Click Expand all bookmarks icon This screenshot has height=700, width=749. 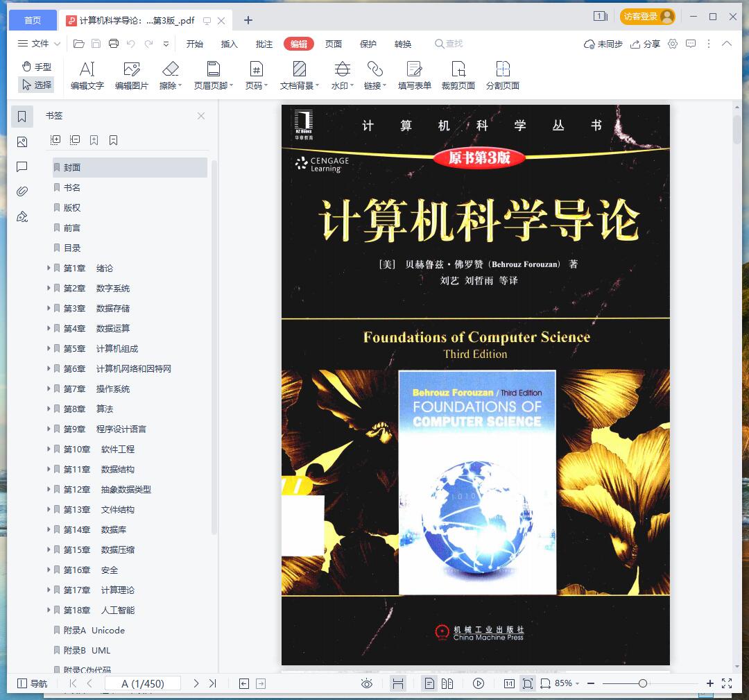(55, 140)
